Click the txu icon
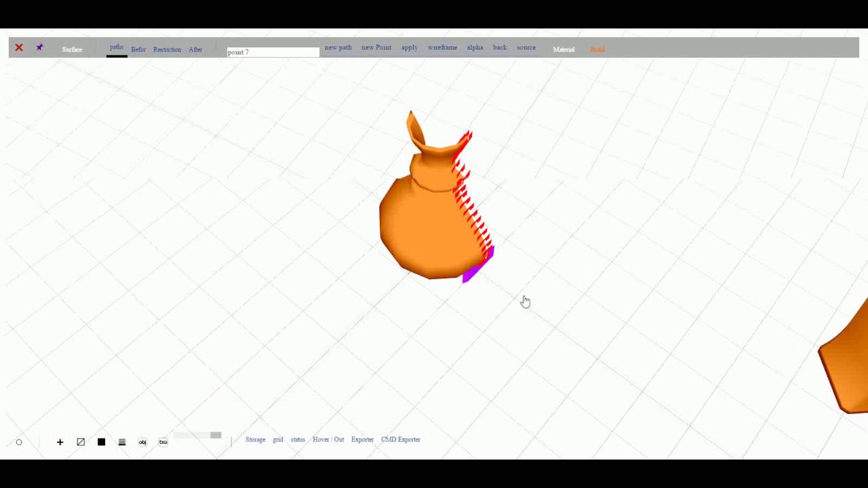 [x=163, y=442]
